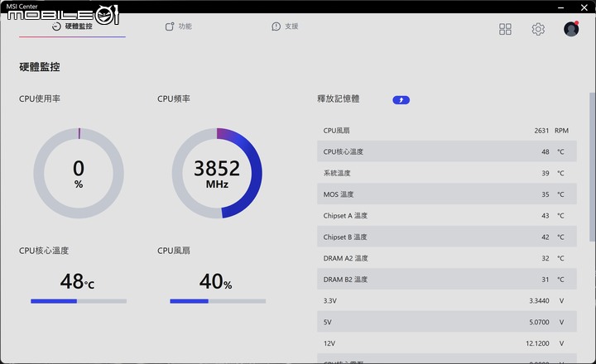Click the CPU frequency 3852 MHz gauge
Image resolution: width=596 pixels, height=364 pixels.
coord(217,173)
